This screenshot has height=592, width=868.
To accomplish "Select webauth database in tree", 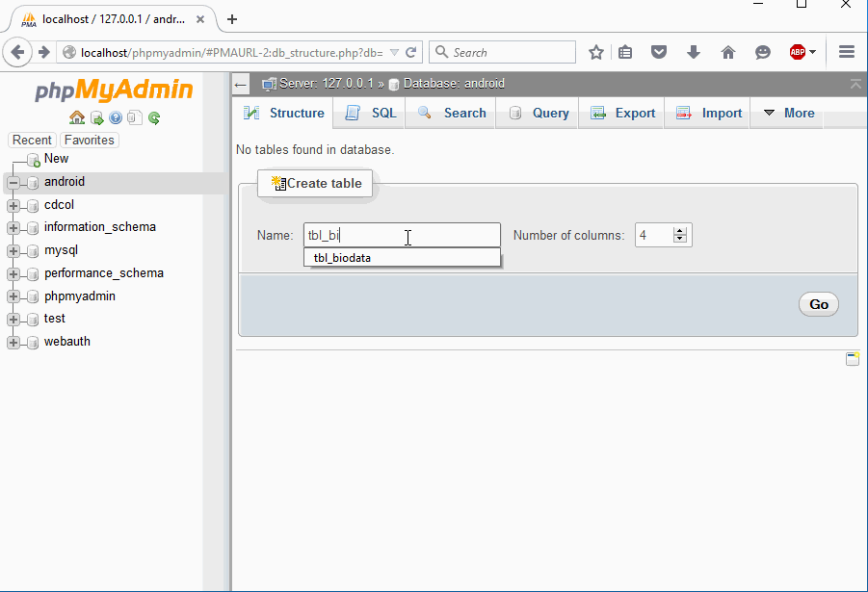I will click(x=67, y=342).
